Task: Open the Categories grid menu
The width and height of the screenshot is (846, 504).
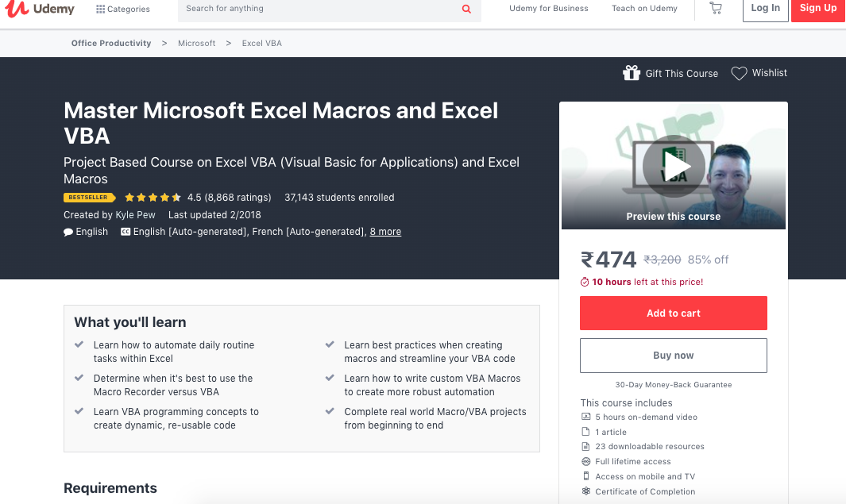Action: pos(123,10)
